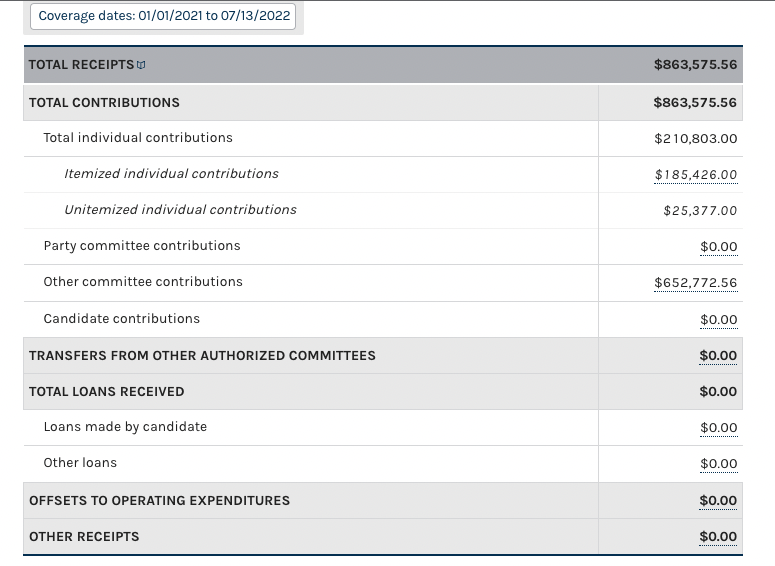Click the Other loans $0.00 amount
The image size is (775, 566).
coord(718,464)
